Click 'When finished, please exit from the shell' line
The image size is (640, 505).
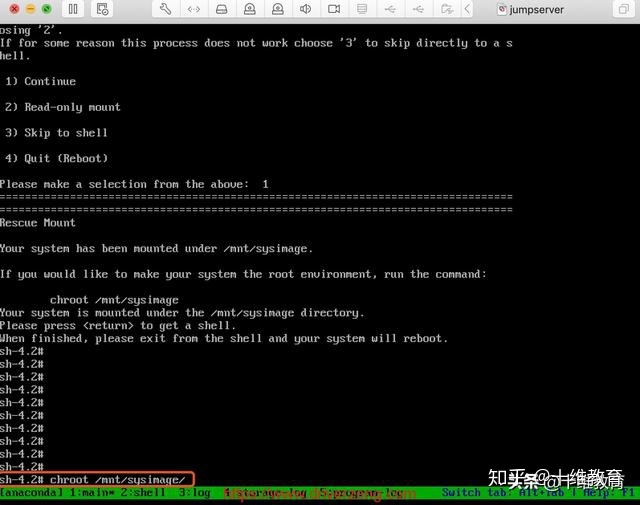[x=224, y=338]
